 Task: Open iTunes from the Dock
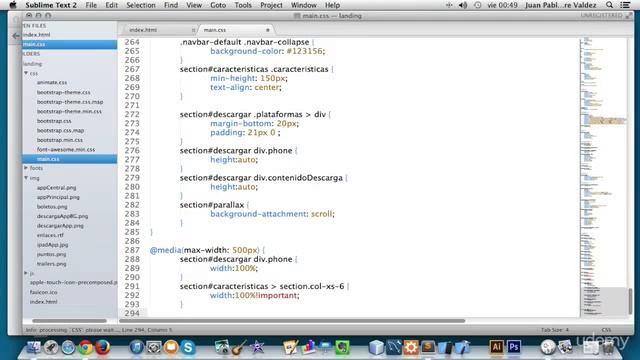point(136,347)
